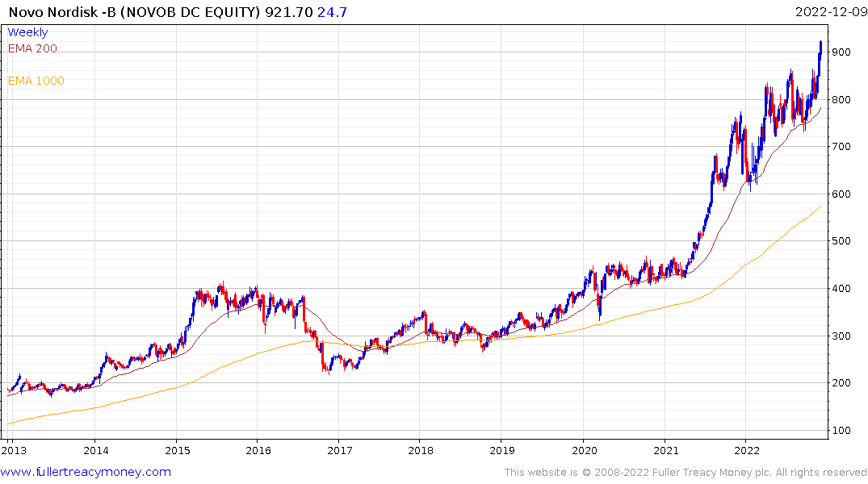
Task: Click the 2016 label on the x-axis
Action: 258,450
